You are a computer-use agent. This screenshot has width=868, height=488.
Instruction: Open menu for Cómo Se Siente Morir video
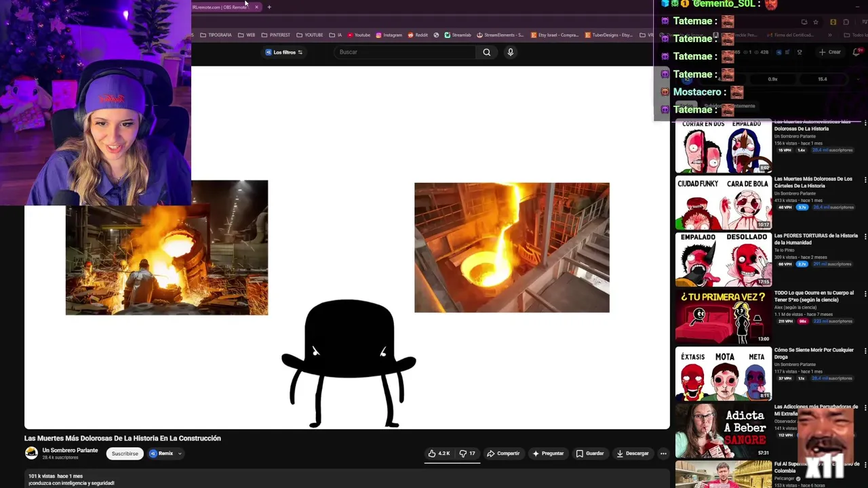coord(865,350)
